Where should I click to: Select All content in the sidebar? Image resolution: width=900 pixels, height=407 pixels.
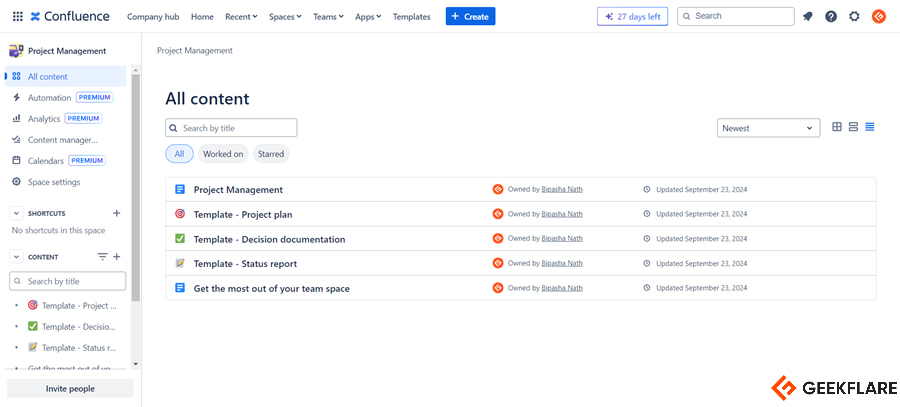[x=65, y=76]
